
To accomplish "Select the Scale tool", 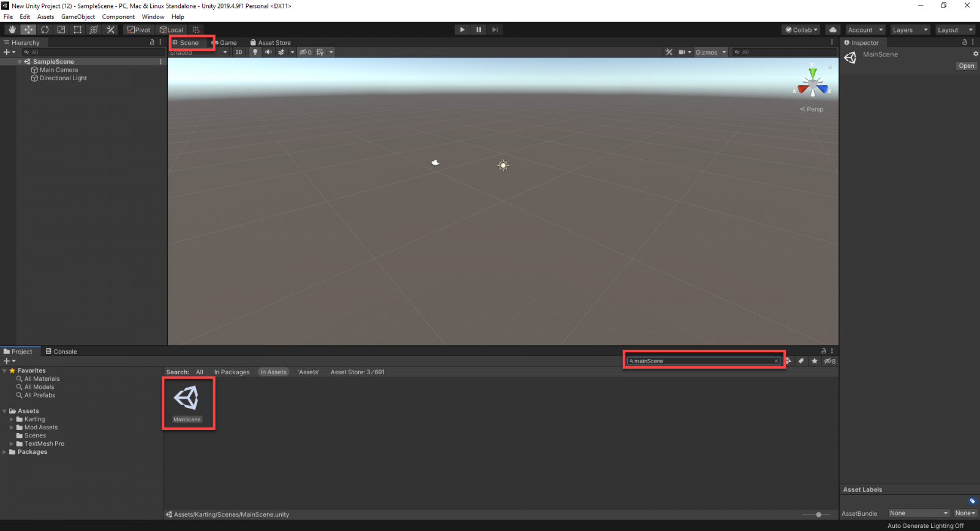I will tap(61, 29).
